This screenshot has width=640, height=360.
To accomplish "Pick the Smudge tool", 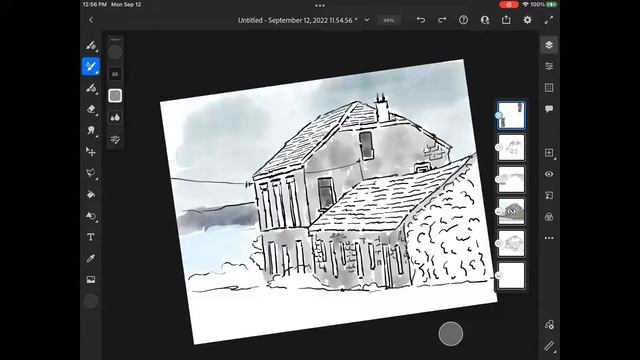I will [91, 130].
